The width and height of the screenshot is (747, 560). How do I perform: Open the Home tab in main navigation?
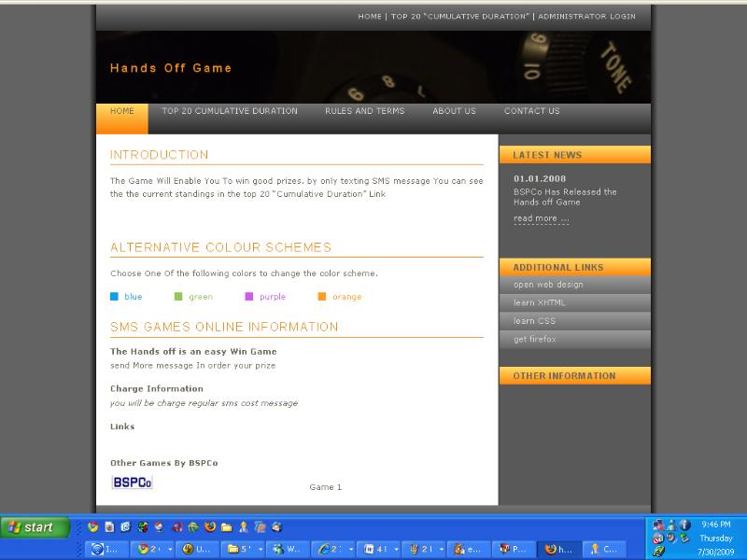coord(122,119)
